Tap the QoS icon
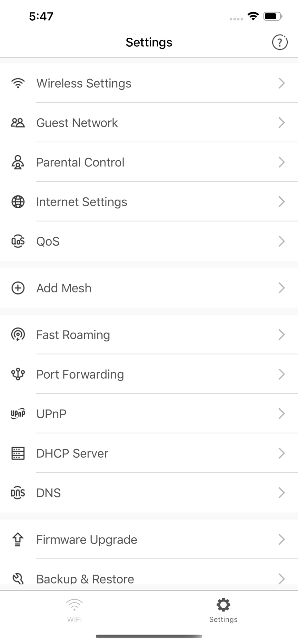 18,241
